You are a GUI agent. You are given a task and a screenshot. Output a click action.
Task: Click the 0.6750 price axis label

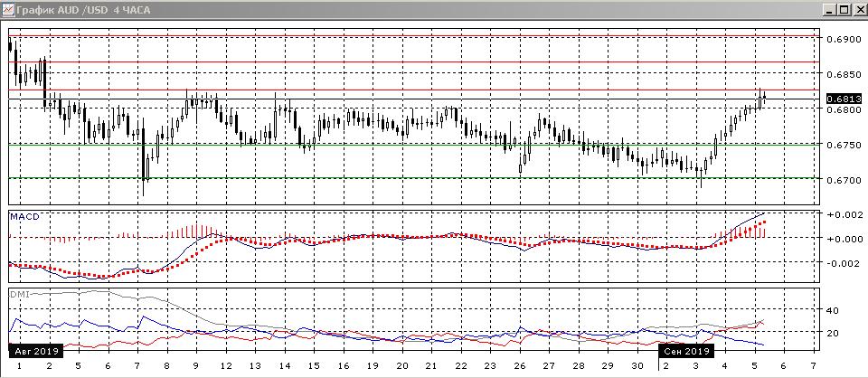tap(841, 145)
